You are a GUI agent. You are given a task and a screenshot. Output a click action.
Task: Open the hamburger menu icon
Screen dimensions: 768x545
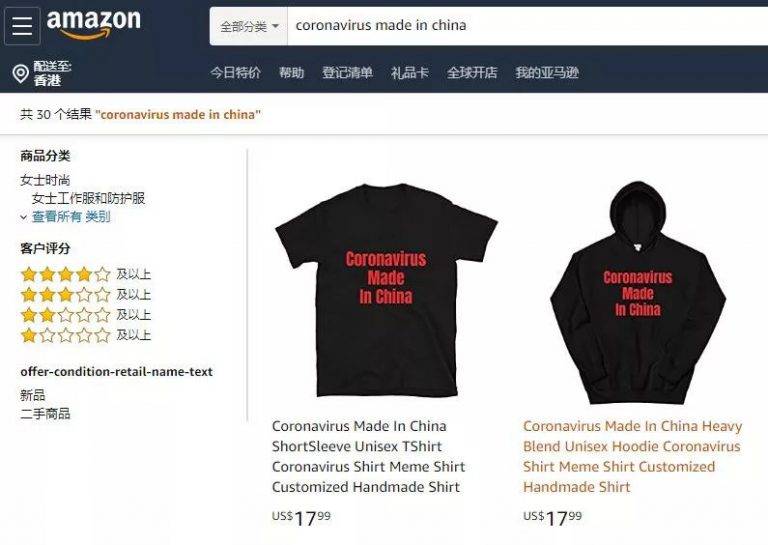click(22, 26)
